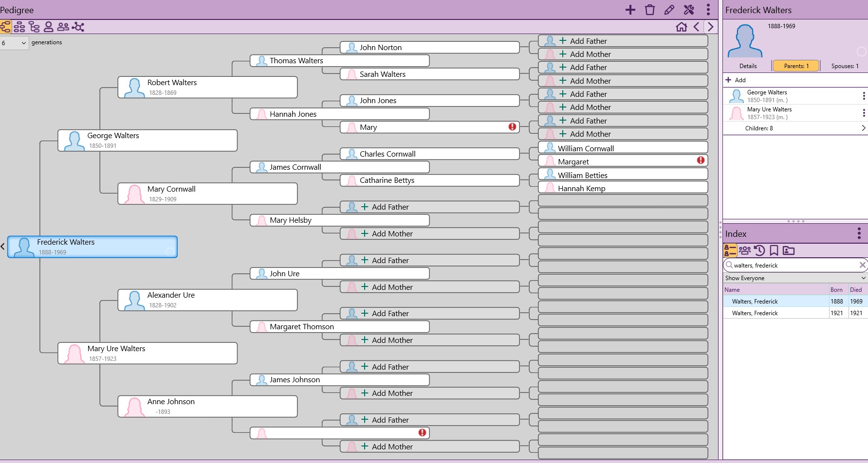
Task: Click the walters, frederick search field
Action: (x=795, y=265)
